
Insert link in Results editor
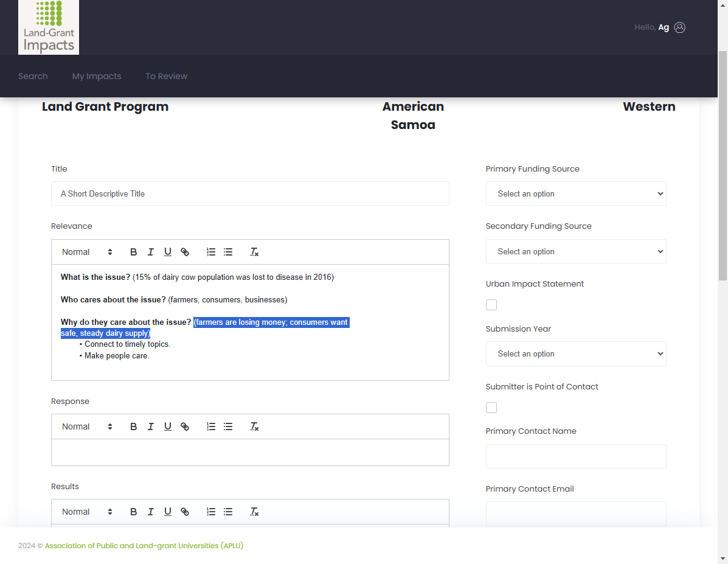click(185, 512)
